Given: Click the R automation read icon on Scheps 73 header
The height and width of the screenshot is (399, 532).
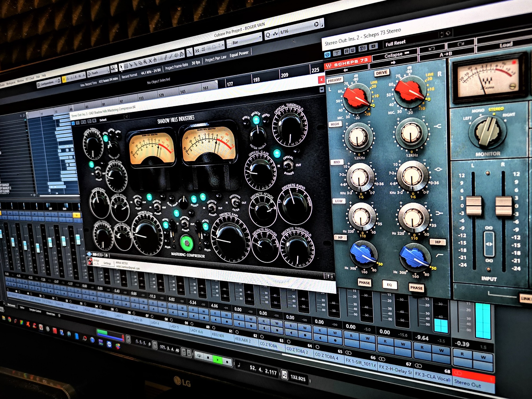Looking at the screenshot, I should 347,51.
